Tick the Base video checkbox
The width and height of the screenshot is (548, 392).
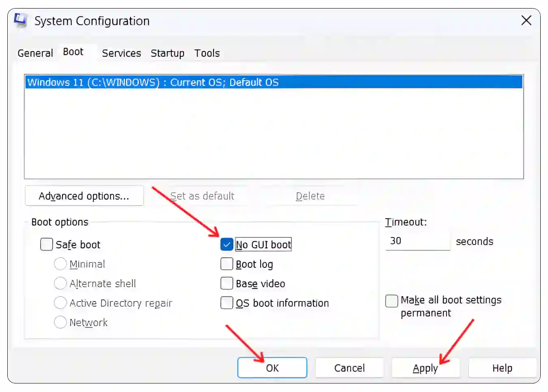click(227, 283)
